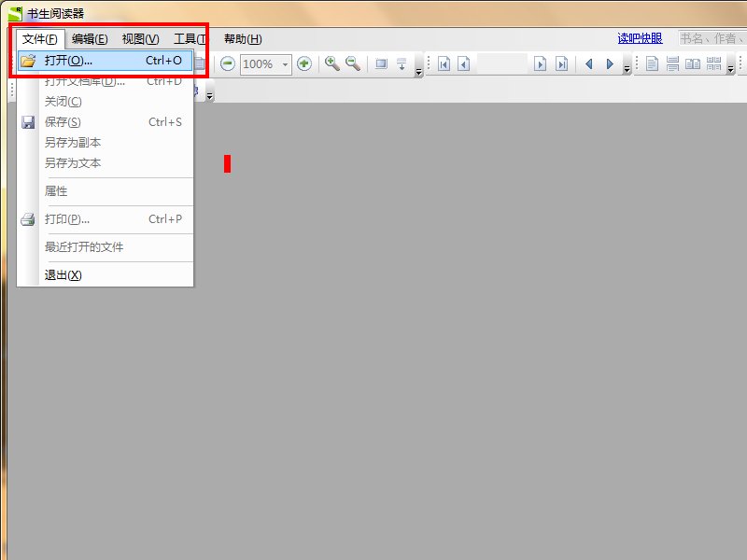Open the 帮助(H) menu
Viewport: 747px width, 560px height.
(x=243, y=38)
